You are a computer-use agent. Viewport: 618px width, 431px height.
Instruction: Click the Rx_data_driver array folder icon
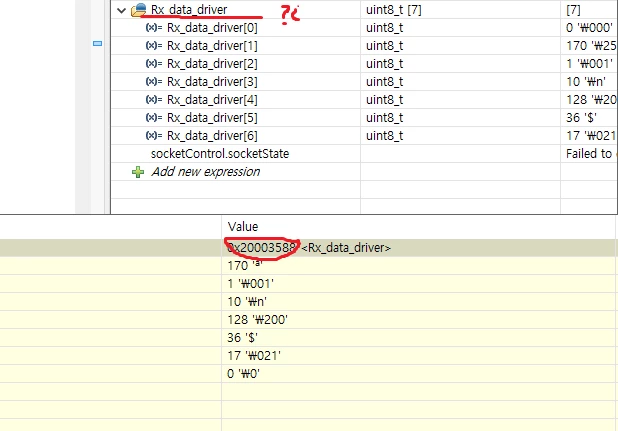click(139, 10)
